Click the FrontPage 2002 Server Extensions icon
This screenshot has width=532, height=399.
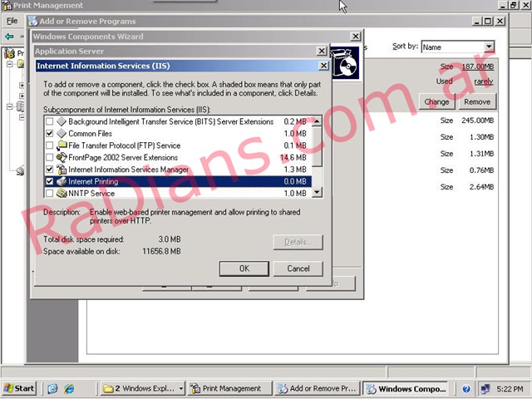tap(62, 157)
